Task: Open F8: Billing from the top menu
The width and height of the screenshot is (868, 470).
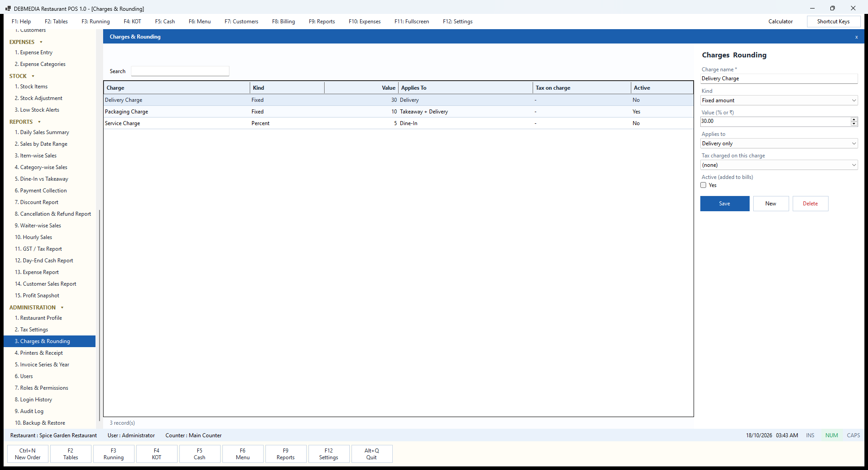Action: click(x=283, y=22)
